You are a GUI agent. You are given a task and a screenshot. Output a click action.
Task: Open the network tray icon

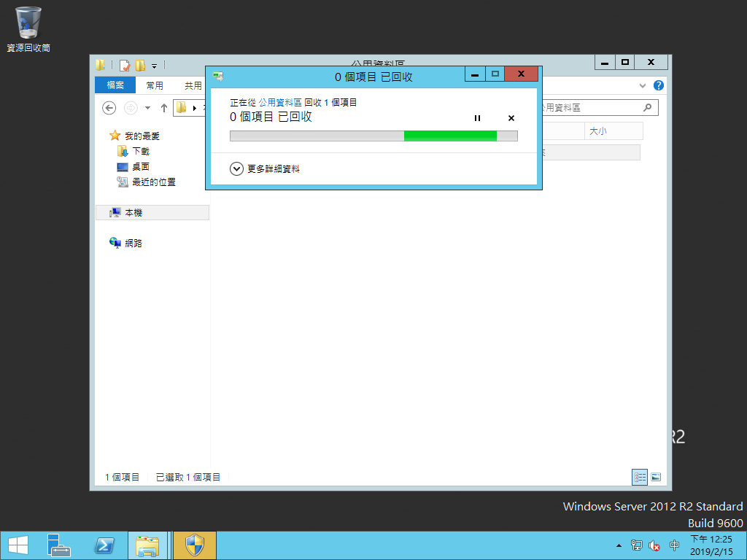click(636, 545)
